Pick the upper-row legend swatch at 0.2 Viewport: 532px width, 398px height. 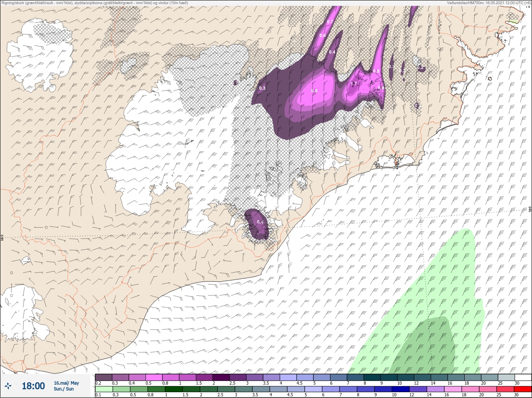tap(103, 377)
